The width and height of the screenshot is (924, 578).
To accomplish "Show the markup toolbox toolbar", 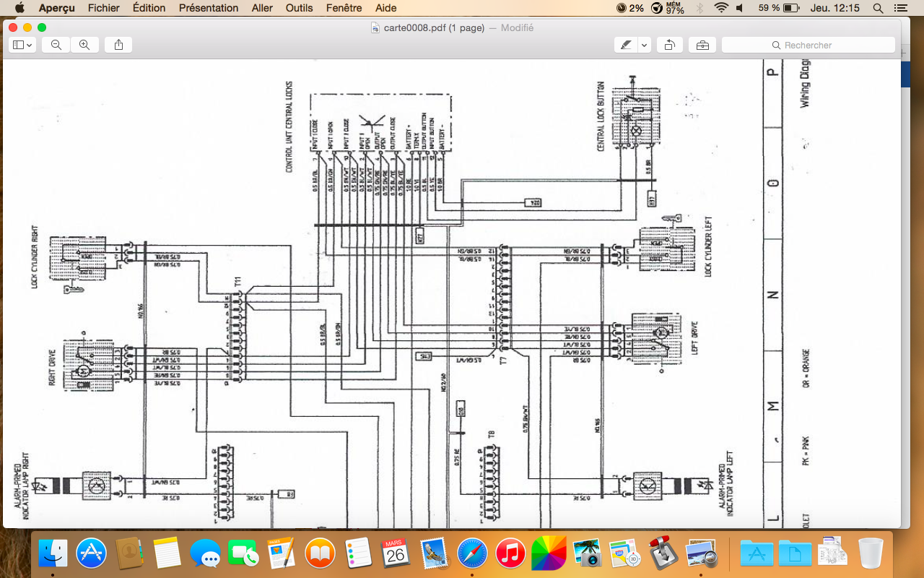I will 702,45.
